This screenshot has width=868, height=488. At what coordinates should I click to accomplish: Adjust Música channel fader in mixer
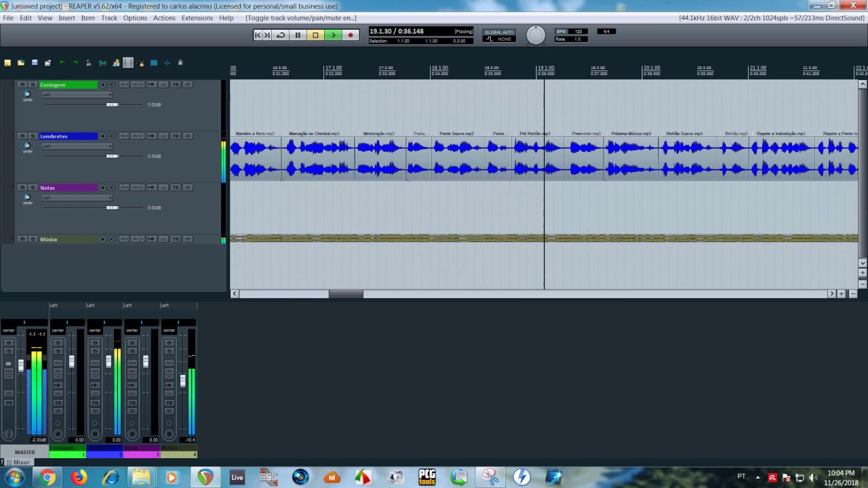pyautogui.click(x=182, y=381)
